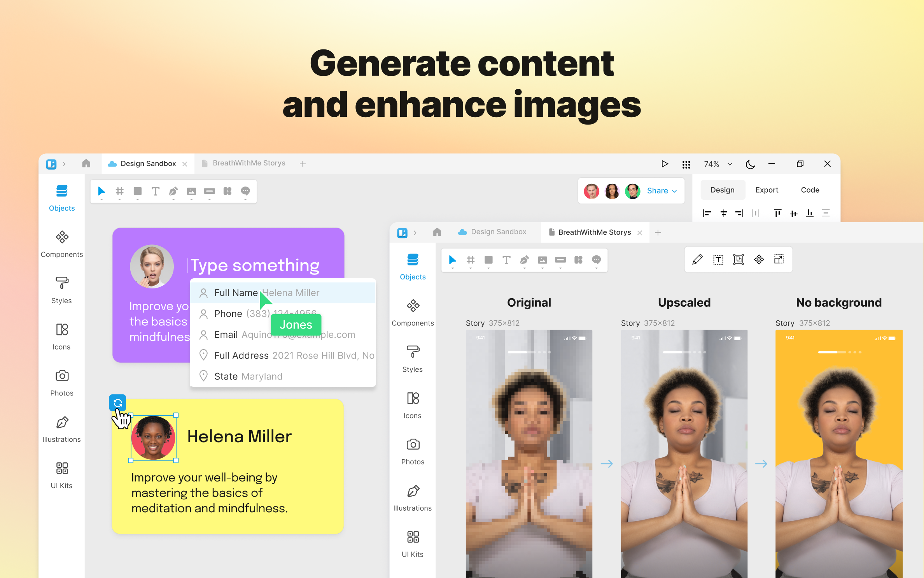This screenshot has height=578, width=924.
Task: Switch to BreathWithMe Storys tab in main window
Action: coord(248,163)
